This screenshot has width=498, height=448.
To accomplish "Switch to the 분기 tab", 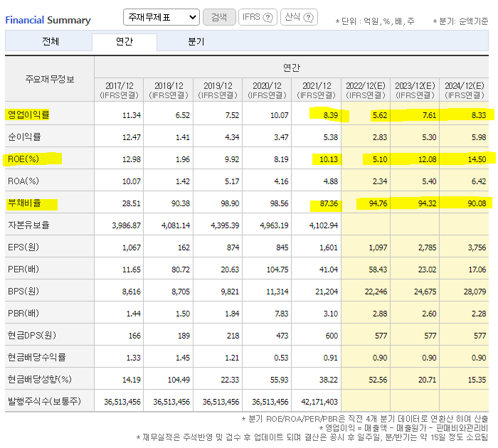I will click(x=196, y=41).
